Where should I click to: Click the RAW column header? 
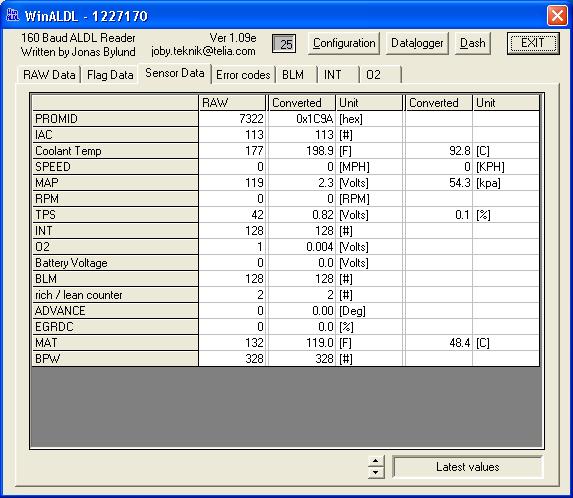232,103
